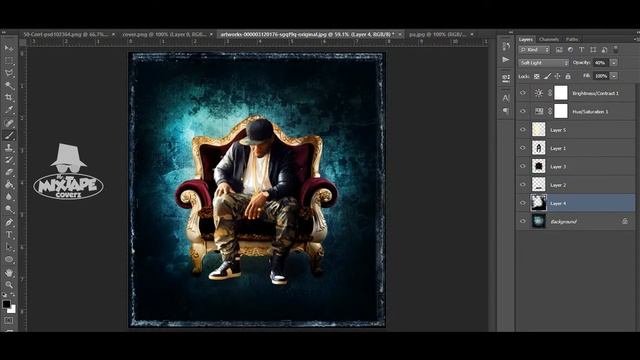Screen dimensions: 640x360
Task: Open the Kind filter type dropdown
Action: coord(534,50)
